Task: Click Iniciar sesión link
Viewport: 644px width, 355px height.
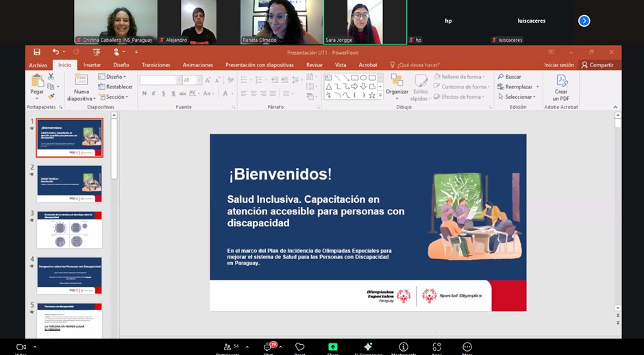Action: click(x=559, y=65)
